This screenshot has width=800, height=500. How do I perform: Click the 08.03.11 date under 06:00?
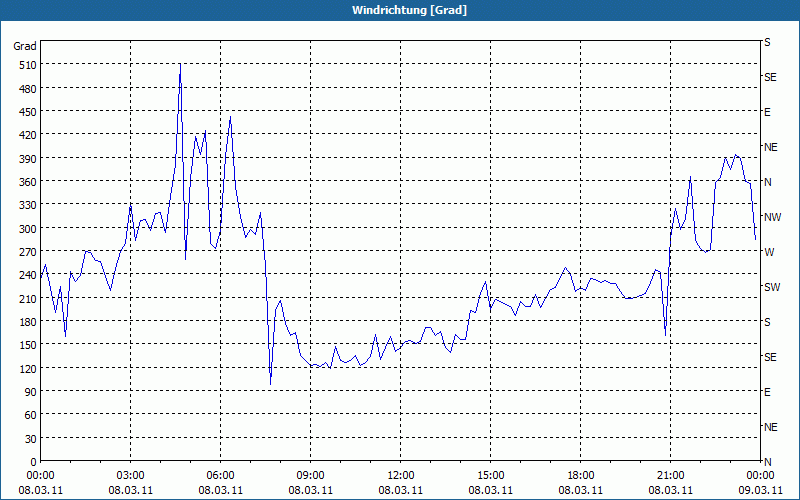tap(220, 490)
